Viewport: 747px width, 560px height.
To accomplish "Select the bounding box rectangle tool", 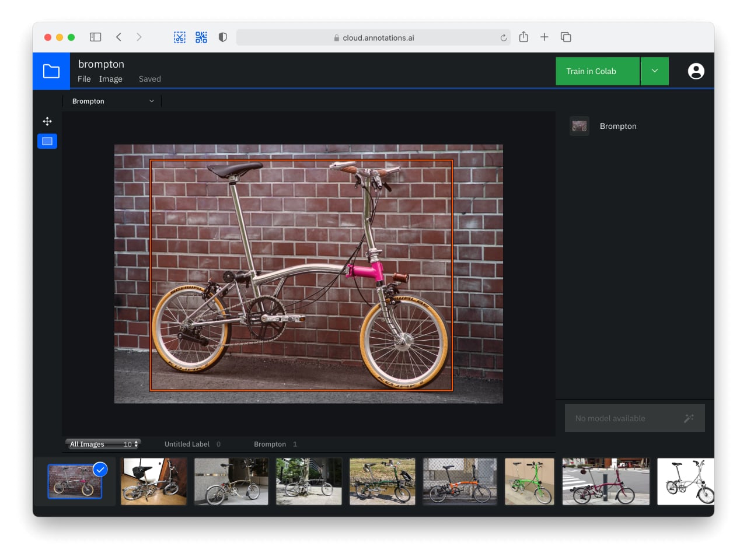I will coord(47,141).
